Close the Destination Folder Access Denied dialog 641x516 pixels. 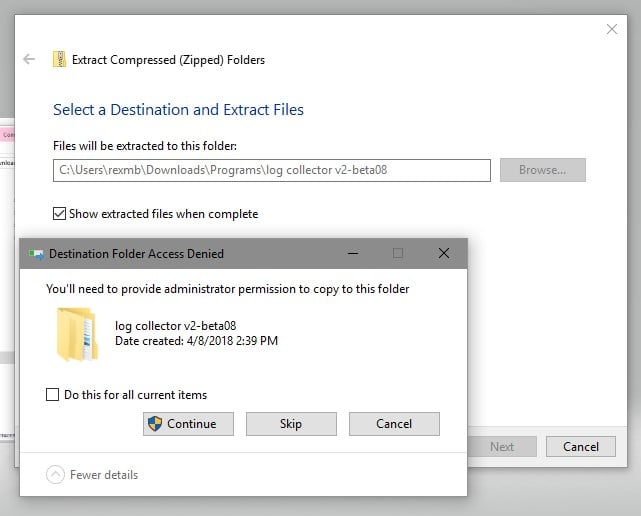[444, 253]
